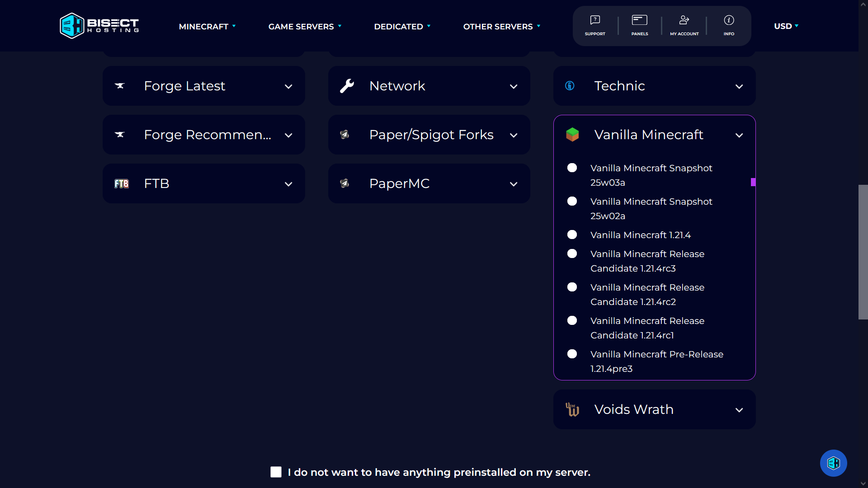Open the Minecraft navigation menu

pos(207,27)
